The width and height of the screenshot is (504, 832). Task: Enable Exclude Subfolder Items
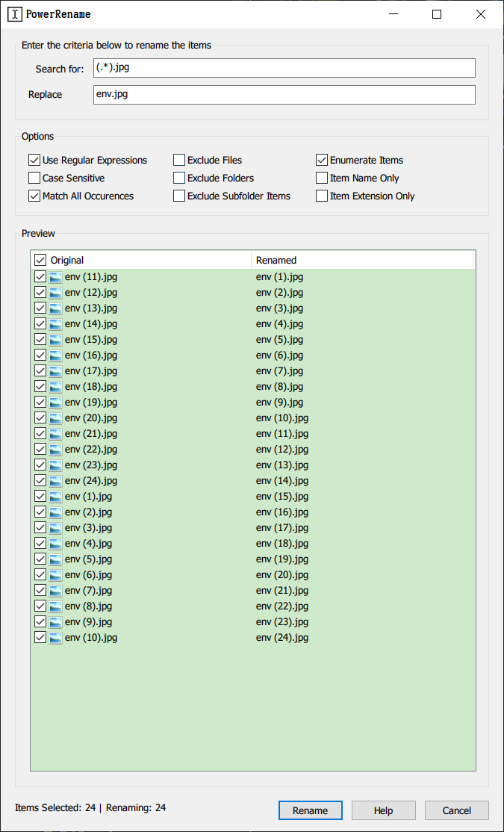[x=179, y=196]
